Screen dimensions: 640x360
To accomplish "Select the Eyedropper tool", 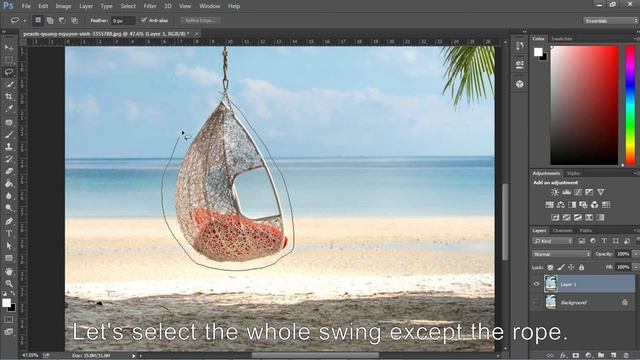I will (9, 109).
